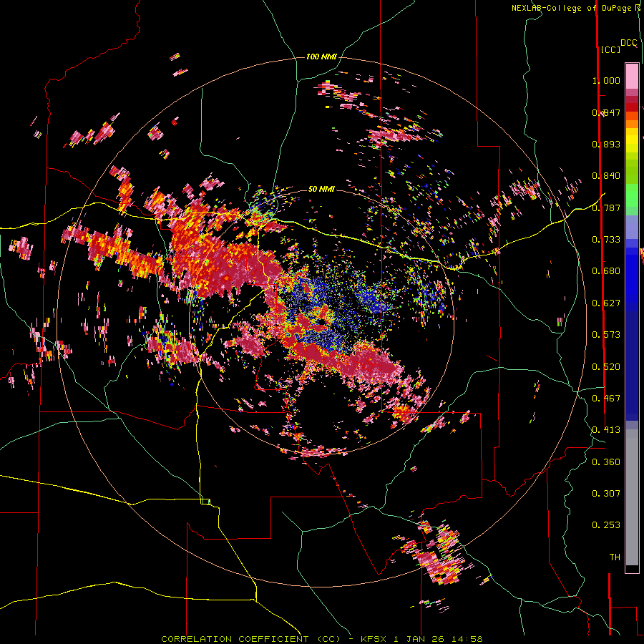Select the 0.307 legend value
The width and height of the screenshot is (644, 644).
click(606, 494)
